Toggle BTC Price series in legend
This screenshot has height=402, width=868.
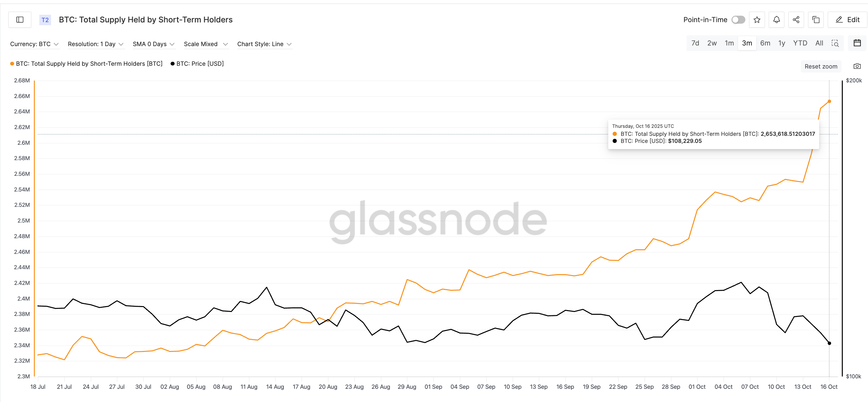pos(197,64)
